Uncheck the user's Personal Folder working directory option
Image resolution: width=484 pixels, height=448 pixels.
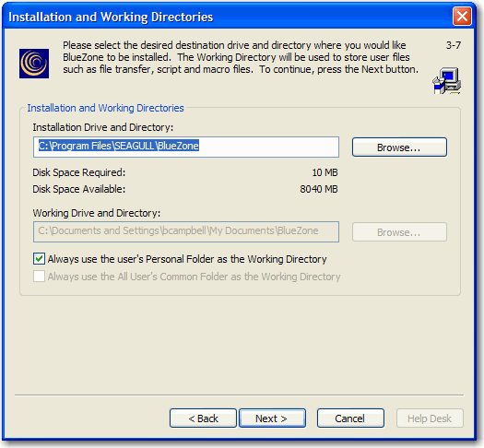point(40,259)
